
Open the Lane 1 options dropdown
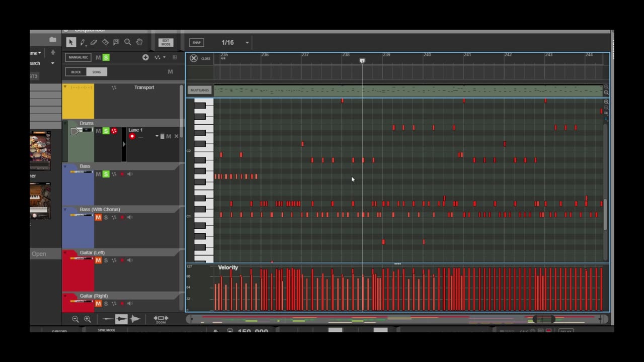pos(156,136)
